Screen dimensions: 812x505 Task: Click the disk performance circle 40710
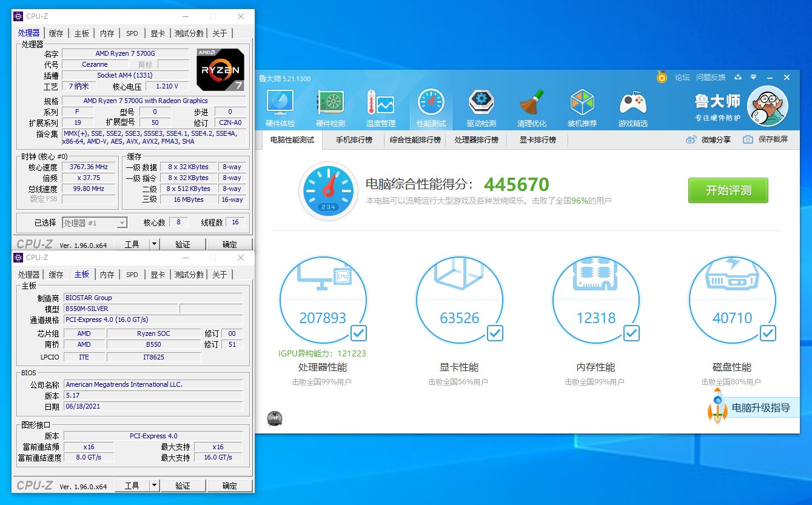(x=733, y=300)
